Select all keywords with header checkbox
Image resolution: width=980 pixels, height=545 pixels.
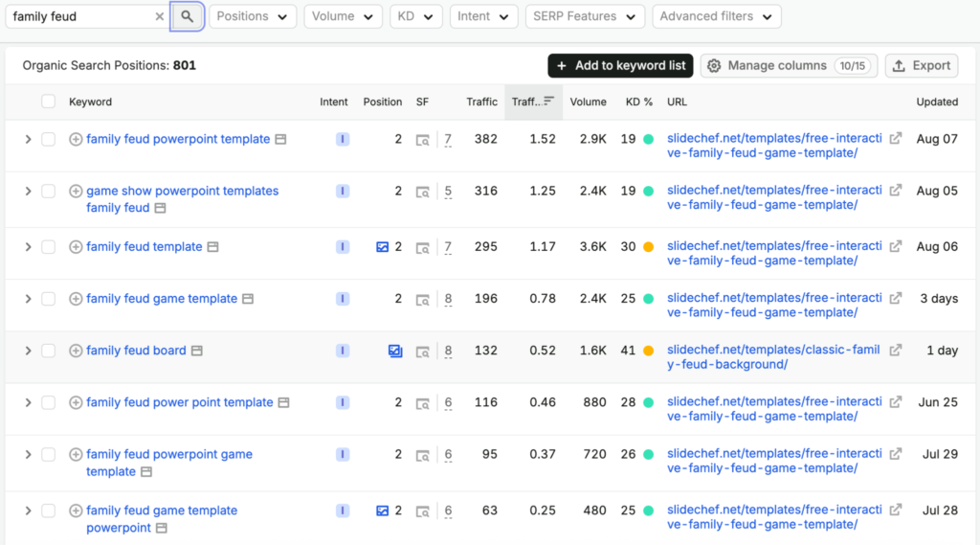(48, 102)
